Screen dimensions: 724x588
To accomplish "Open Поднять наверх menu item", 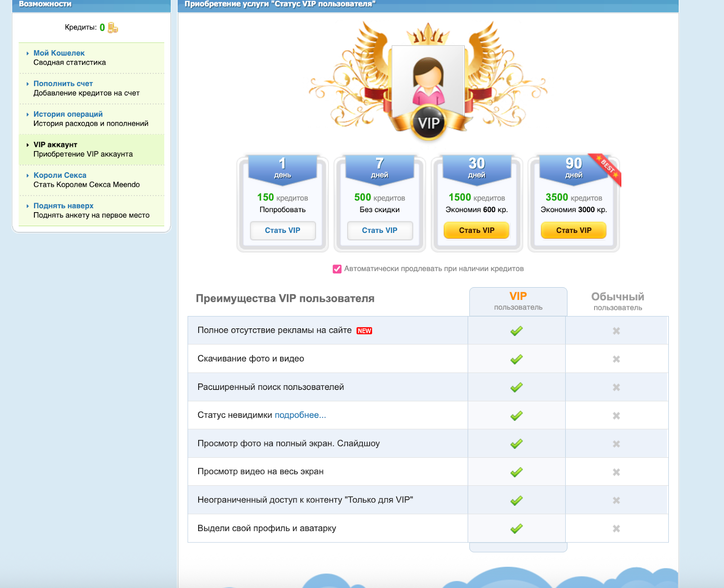I will pyautogui.click(x=63, y=206).
